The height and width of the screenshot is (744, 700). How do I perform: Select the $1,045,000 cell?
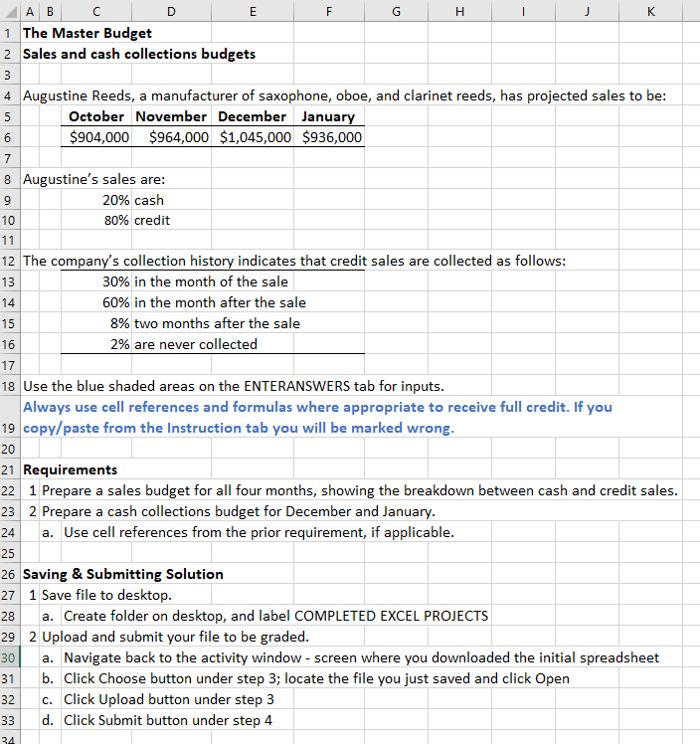coord(253,137)
